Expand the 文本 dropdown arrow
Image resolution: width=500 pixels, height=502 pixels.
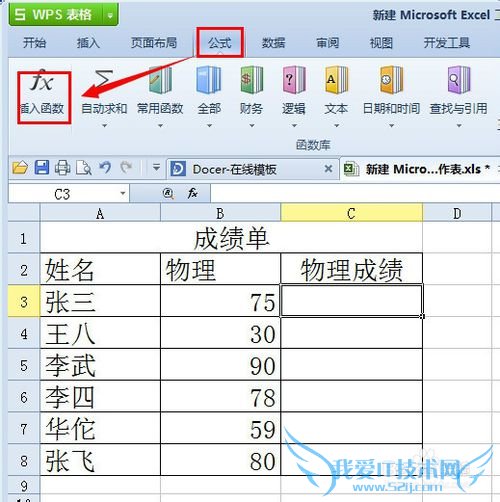point(337,126)
